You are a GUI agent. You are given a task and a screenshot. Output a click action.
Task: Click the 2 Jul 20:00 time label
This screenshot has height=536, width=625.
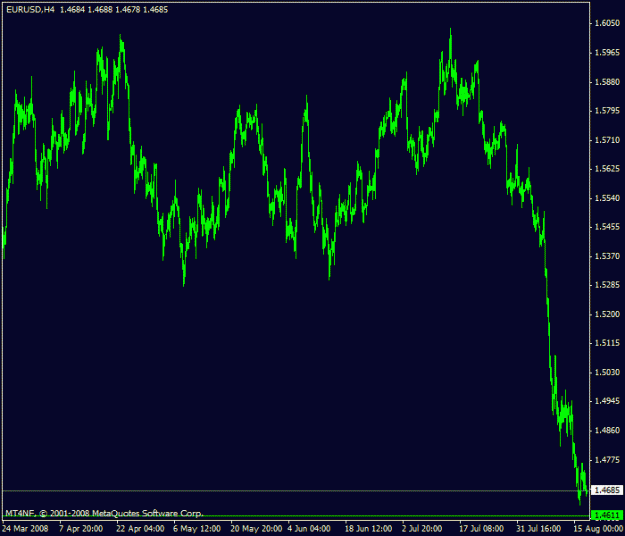(422, 529)
